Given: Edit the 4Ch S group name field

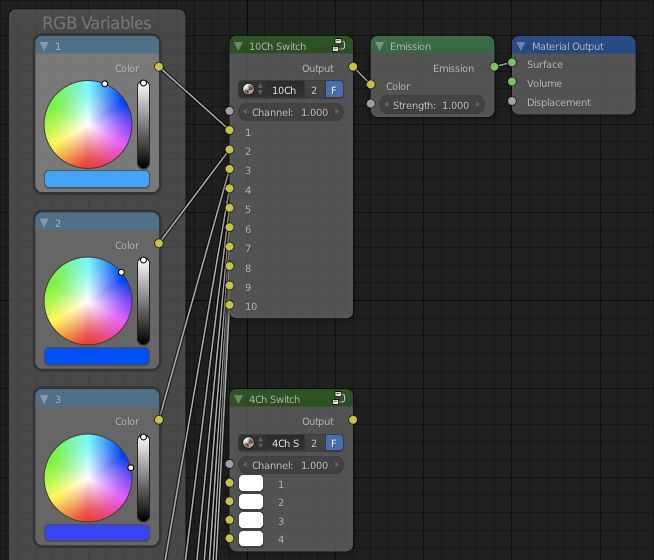Looking at the screenshot, I should [x=284, y=443].
